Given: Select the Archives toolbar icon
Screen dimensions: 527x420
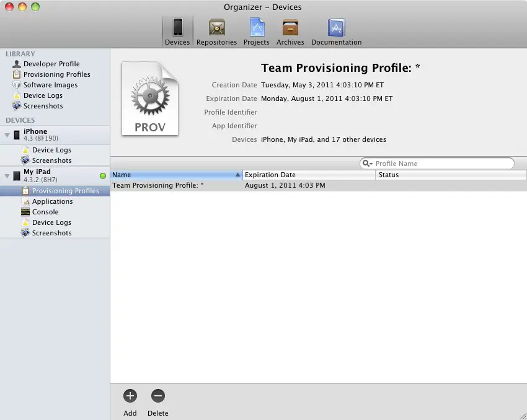Looking at the screenshot, I should point(290,31).
